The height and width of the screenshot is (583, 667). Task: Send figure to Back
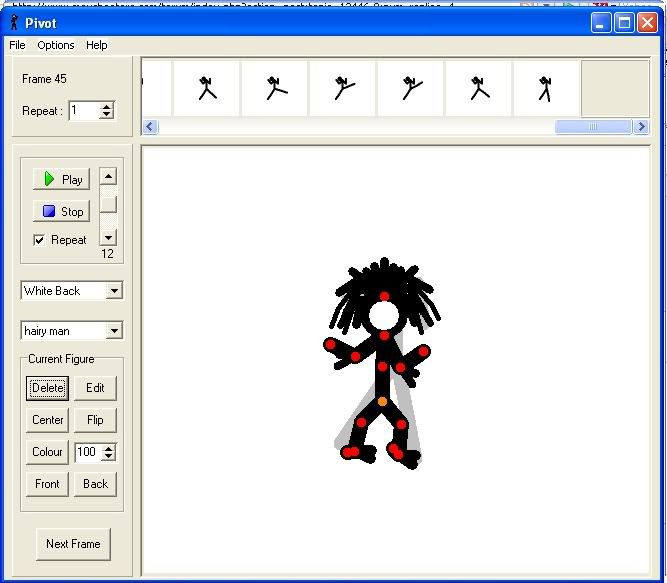(x=95, y=484)
